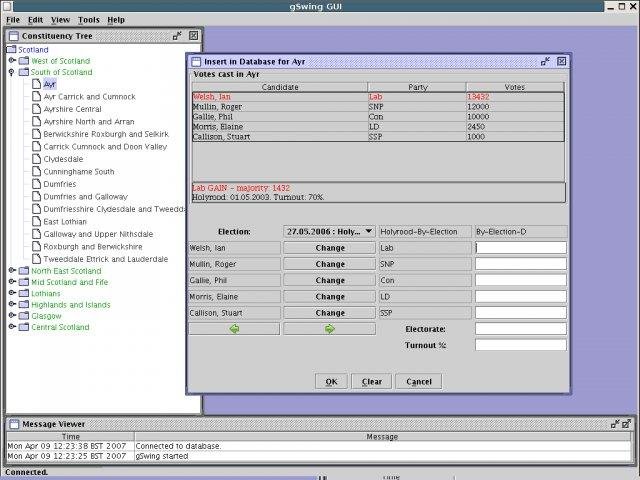The height and width of the screenshot is (480, 640).
Task: Open the Tools menu
Action: coord(89,20)
